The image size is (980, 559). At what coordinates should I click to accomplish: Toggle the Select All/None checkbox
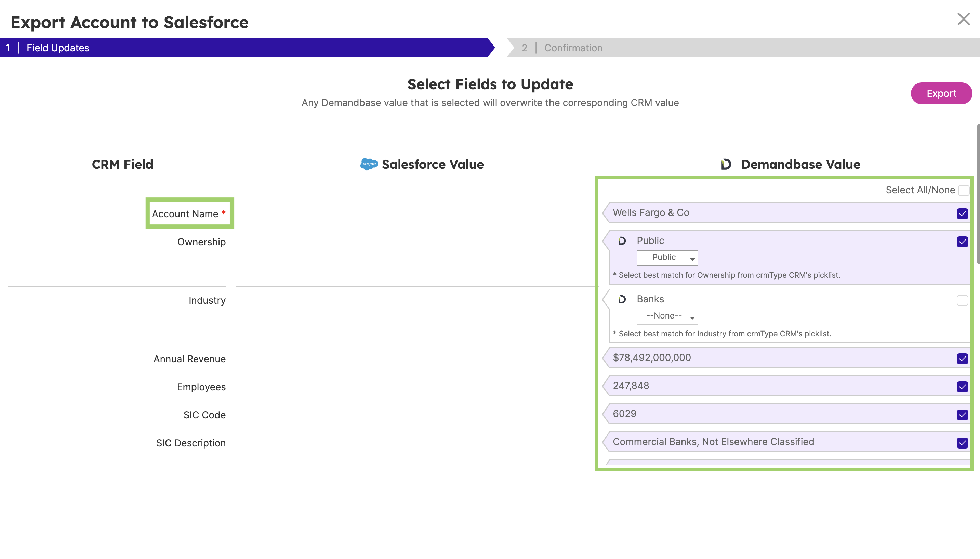(x=963, y=190)
